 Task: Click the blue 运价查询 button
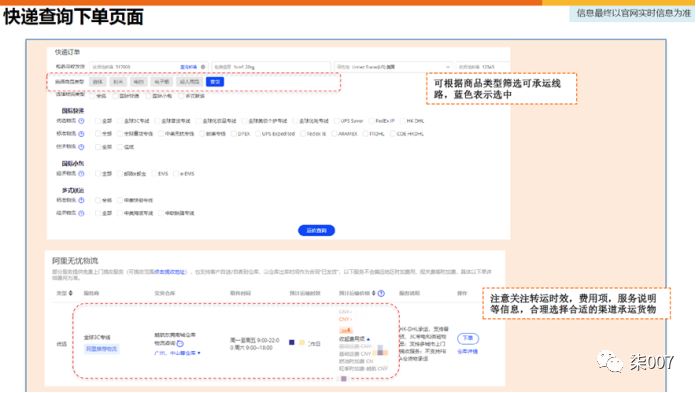click(316, 230)
